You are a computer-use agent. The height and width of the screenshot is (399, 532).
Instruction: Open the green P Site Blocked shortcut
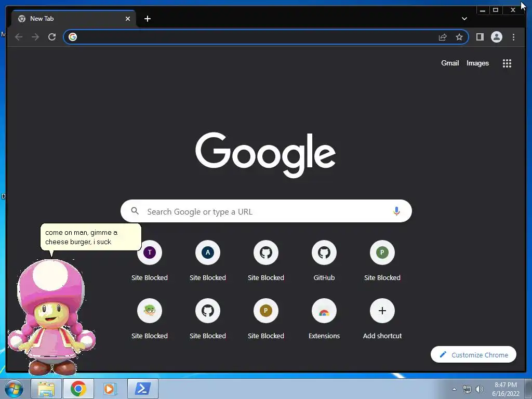pos(382,261)
